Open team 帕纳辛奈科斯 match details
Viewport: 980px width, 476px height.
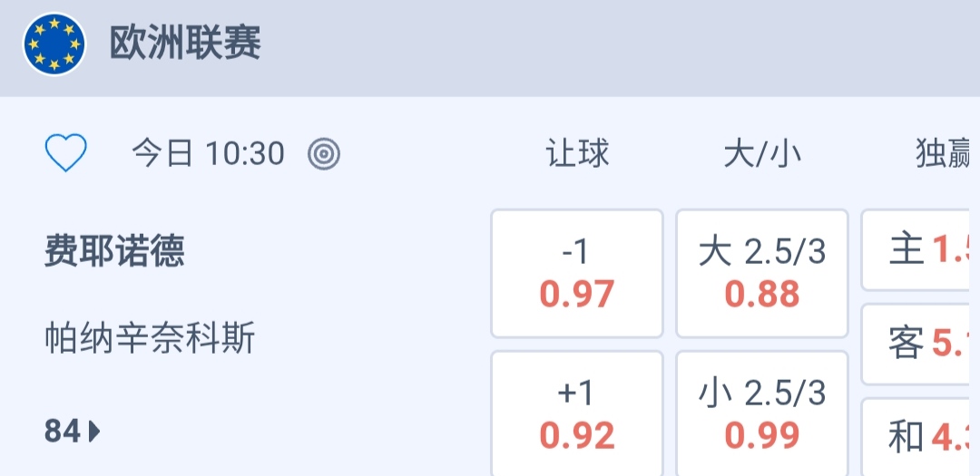(150, 339)
